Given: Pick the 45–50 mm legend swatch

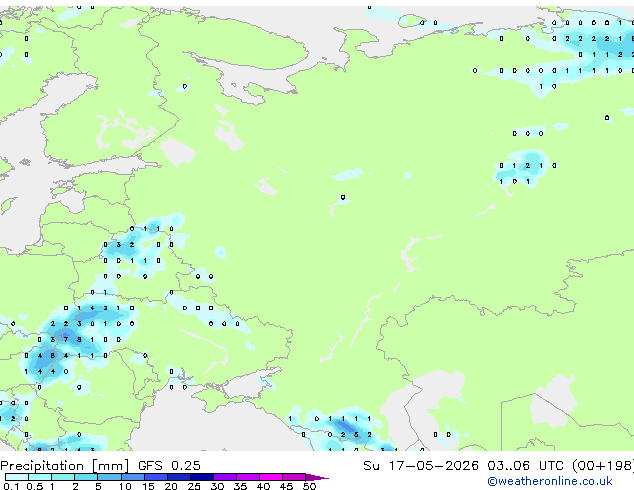Looking at the screenshot, I should click(x=294, y=477).
